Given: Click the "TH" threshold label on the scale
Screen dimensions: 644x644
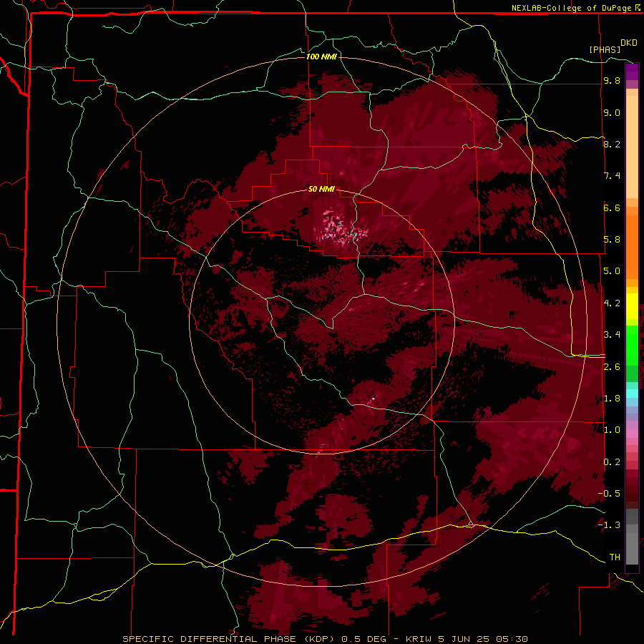Looking at the screenshot, I should pyautogui.click(x=615, y=557).
